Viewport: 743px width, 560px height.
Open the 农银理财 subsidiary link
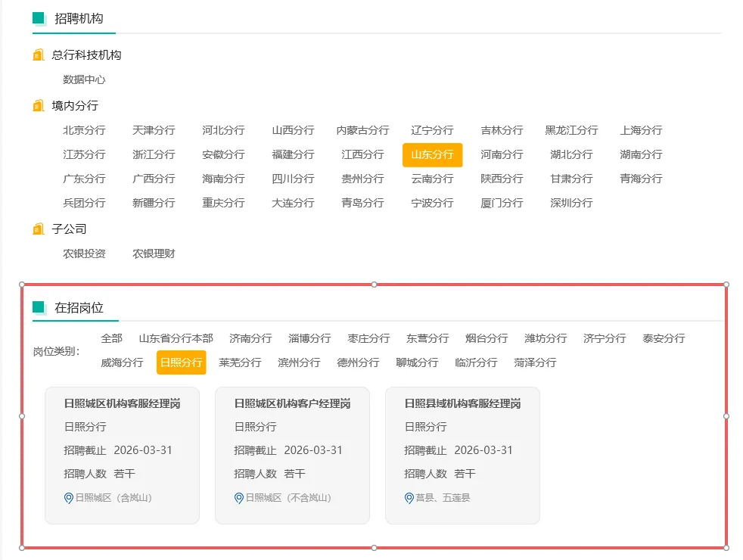154,254
